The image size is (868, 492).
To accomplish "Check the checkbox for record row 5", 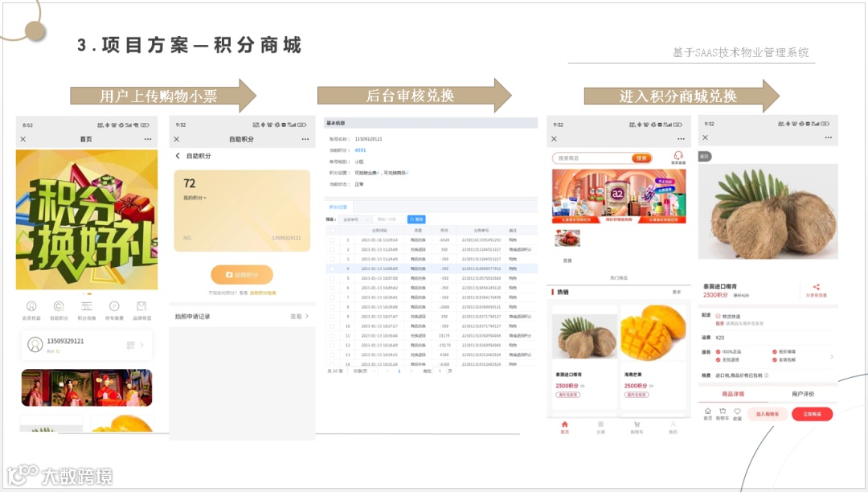I will click(332, 278).
